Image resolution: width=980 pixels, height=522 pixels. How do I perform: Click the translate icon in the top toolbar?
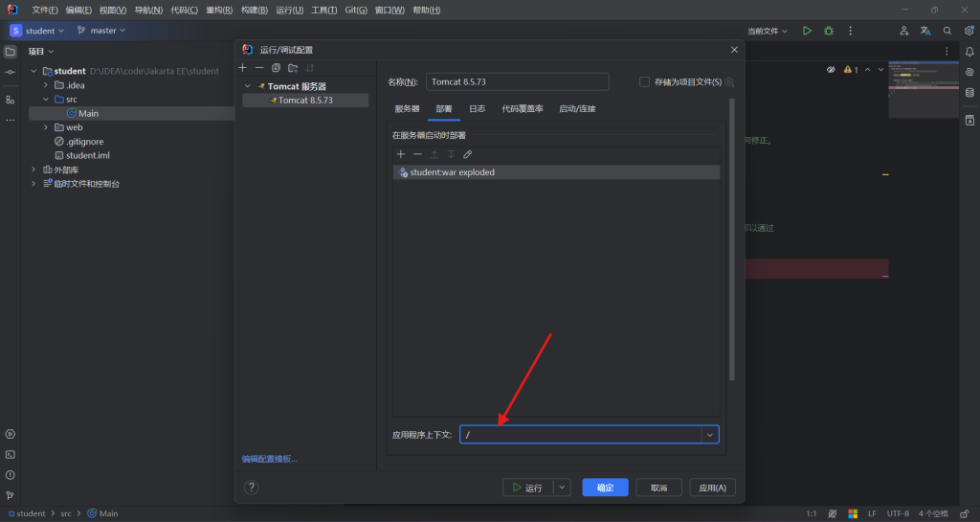925,31
